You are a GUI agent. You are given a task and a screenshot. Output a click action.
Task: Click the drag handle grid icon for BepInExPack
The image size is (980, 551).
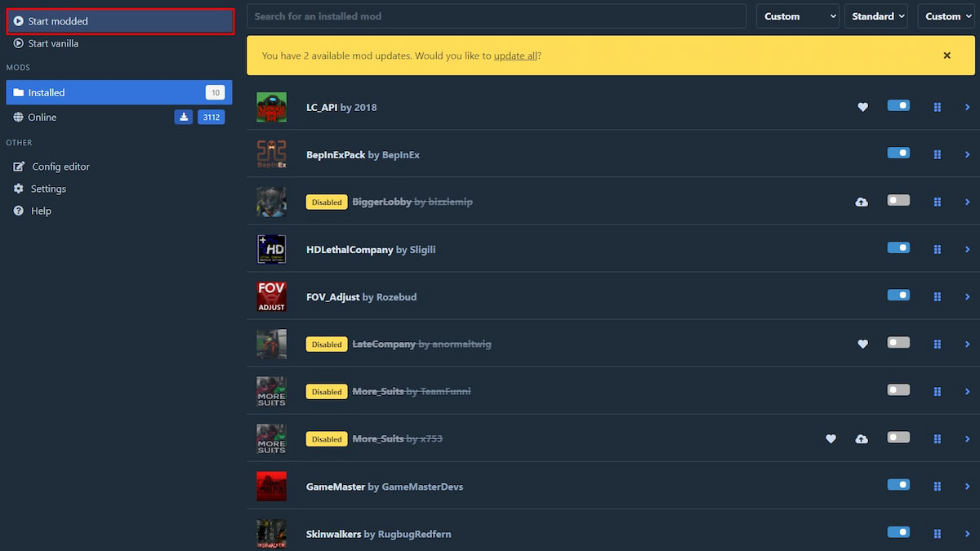(x=937, y=154)
